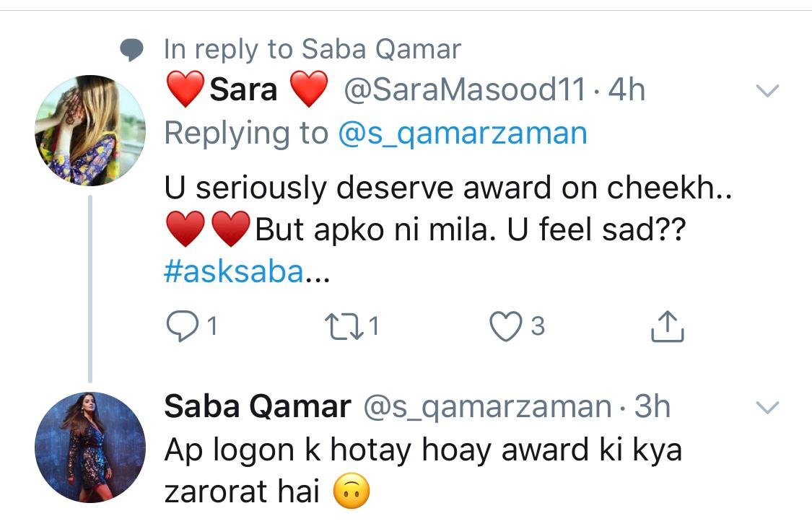Like Sara's tweet with heart icon
Image resolution: width=812 pixels, height=529 pixels.
(505, 327)
